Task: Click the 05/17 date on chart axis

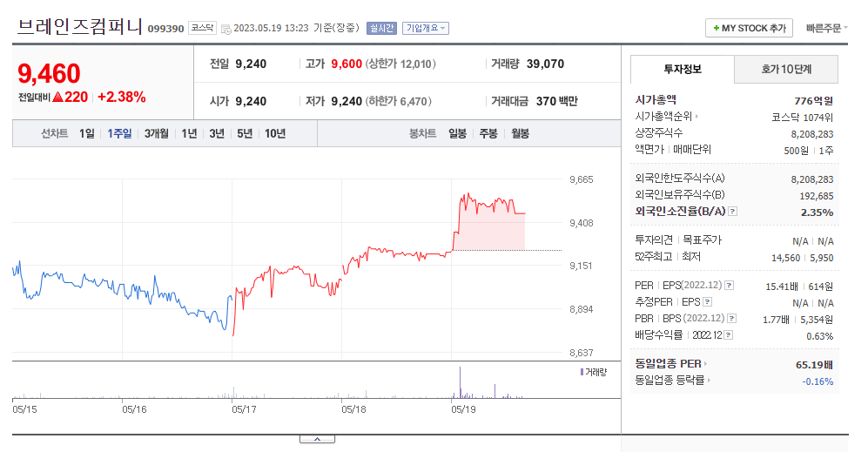Action: [244, 409]
